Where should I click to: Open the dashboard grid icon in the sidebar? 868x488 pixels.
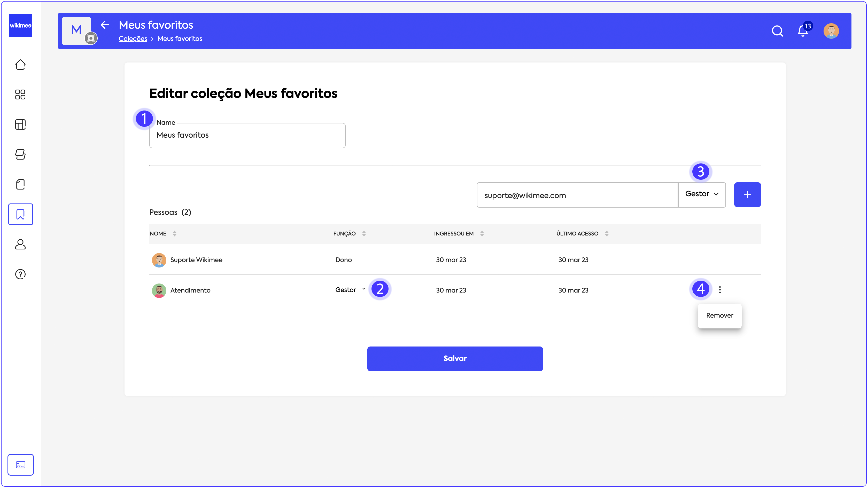tap(20, 95)
